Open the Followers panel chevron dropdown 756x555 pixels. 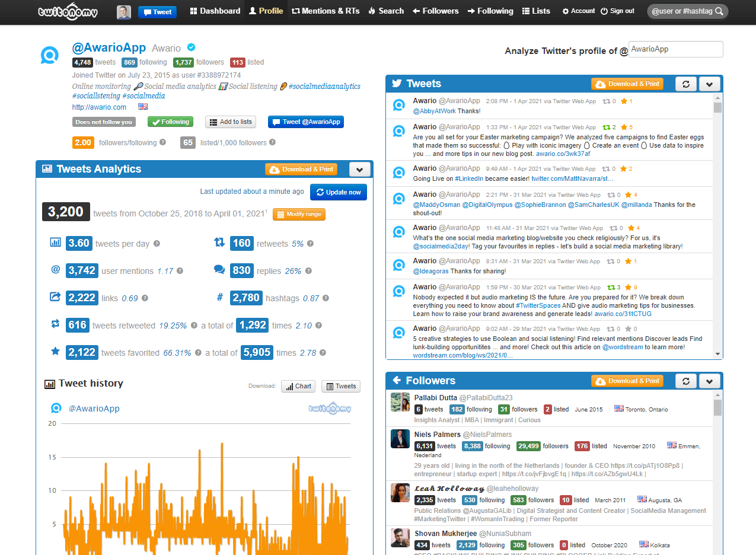pos(709,381)
